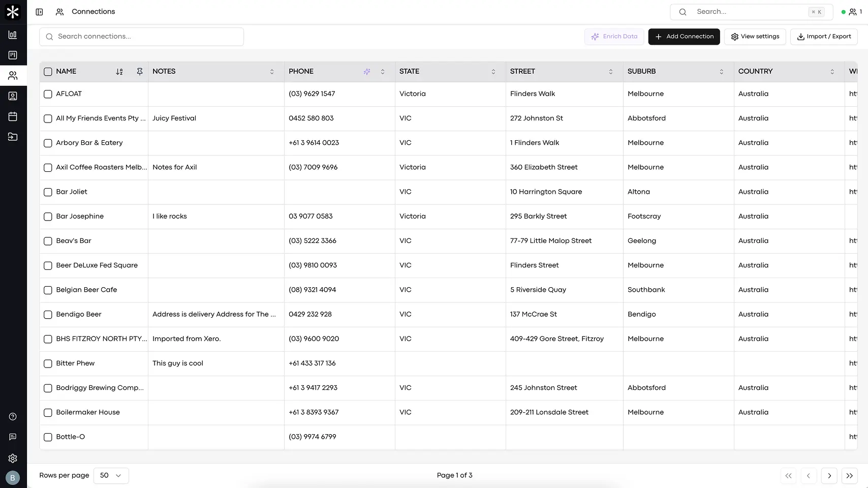Screen dimensions: 868x488
Task: Go to the next page arrow
Action: [x=829, y=476]
